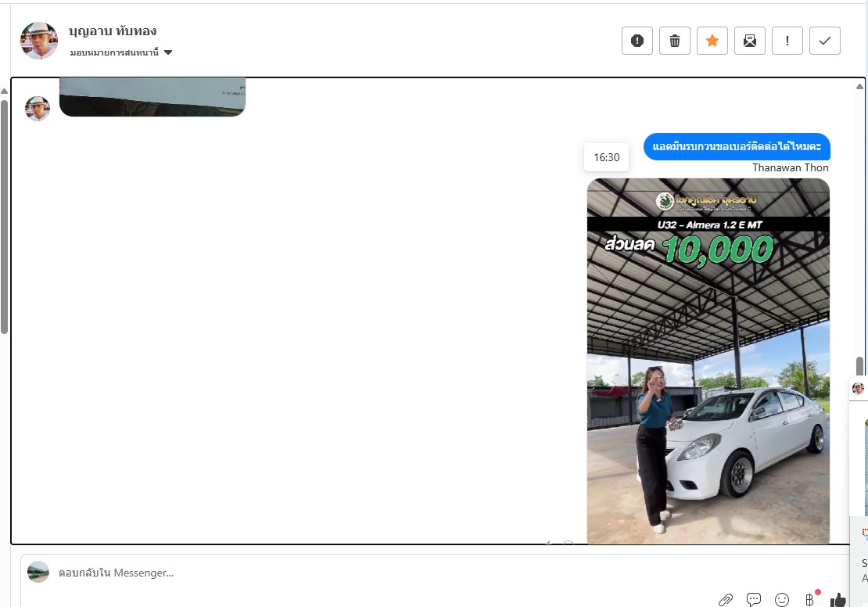Attach a file with paperclip icon
Image resolution: width=868 pixels, height=607 pixels.
point(725,599)
